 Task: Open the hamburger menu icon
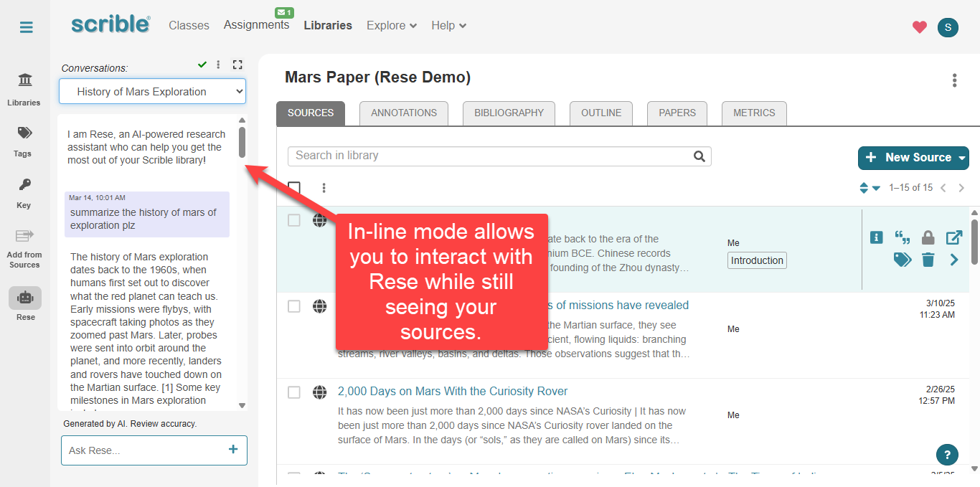26,27
